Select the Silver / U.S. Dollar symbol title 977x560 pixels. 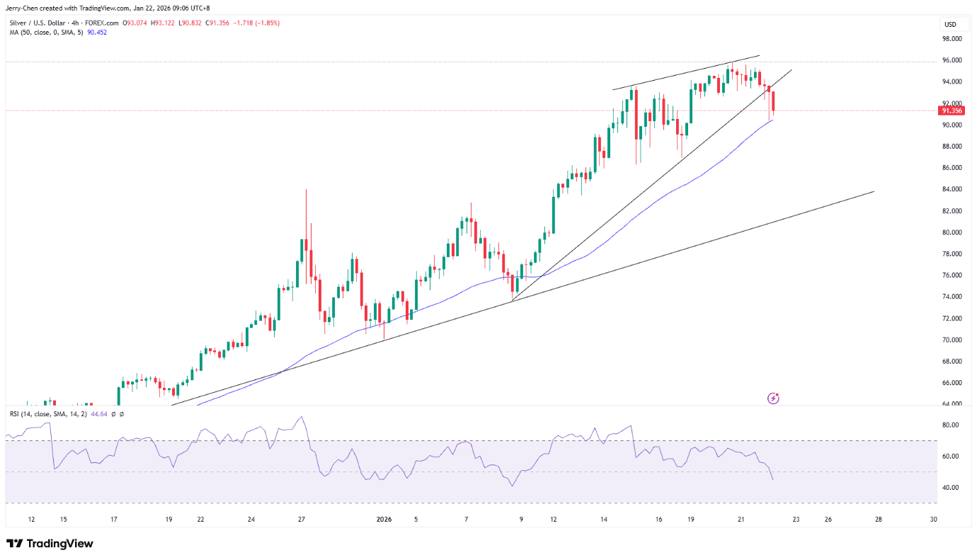coord(40,23)
